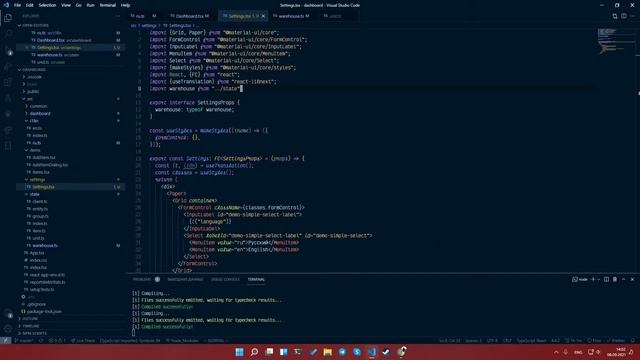This screenshot has width=640, height=360.
Task: Open Windows Start menu
Action: [x=239, y=352]
